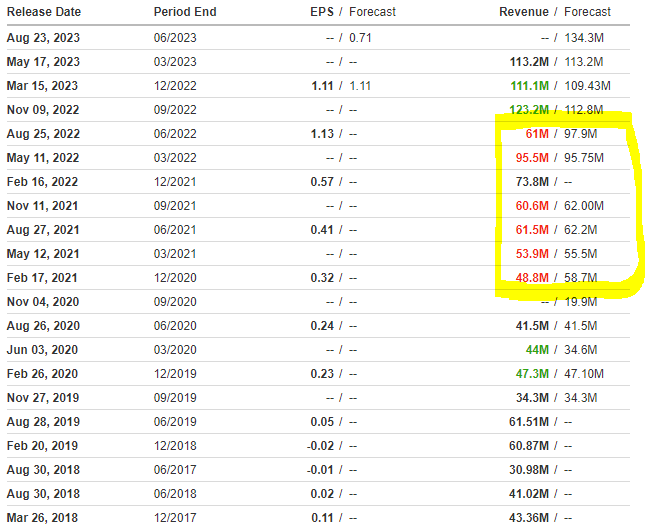Click the Mar 26, 2018 release date
645x529 pixels.
click(43, 518)
